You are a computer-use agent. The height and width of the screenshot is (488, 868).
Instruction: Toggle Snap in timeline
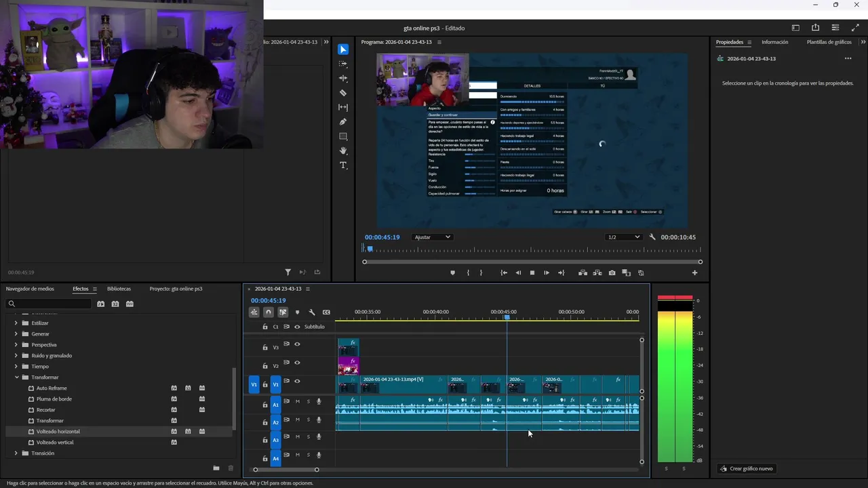coord(269,312)
